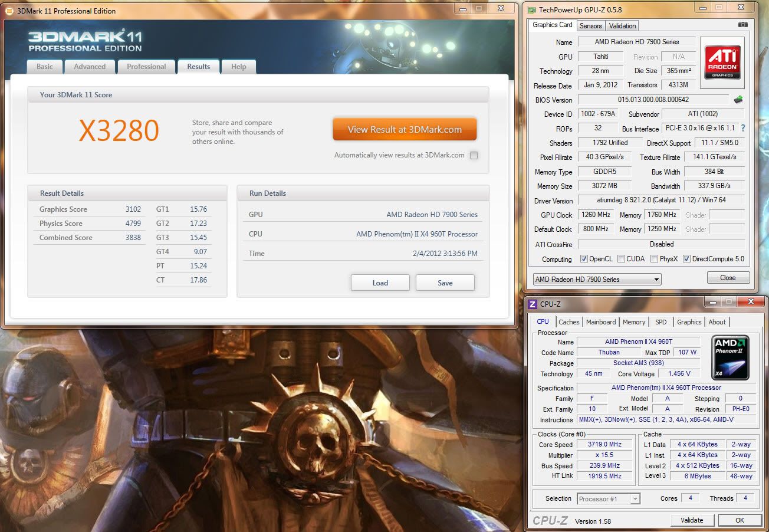Viewport: 769px width, 532px height.
Task: Open the Caches tab in CPU-Z
Action: [569, 322]
